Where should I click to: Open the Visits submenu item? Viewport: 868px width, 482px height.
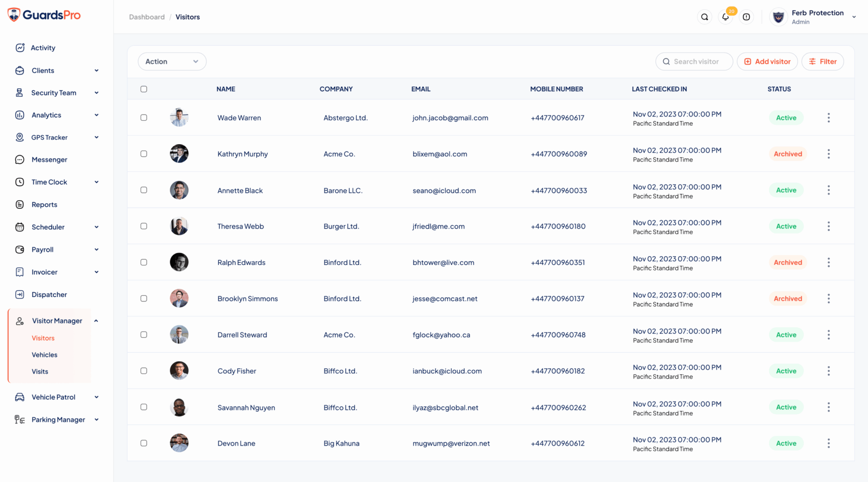pyautogui.click(x=40, y=371)
